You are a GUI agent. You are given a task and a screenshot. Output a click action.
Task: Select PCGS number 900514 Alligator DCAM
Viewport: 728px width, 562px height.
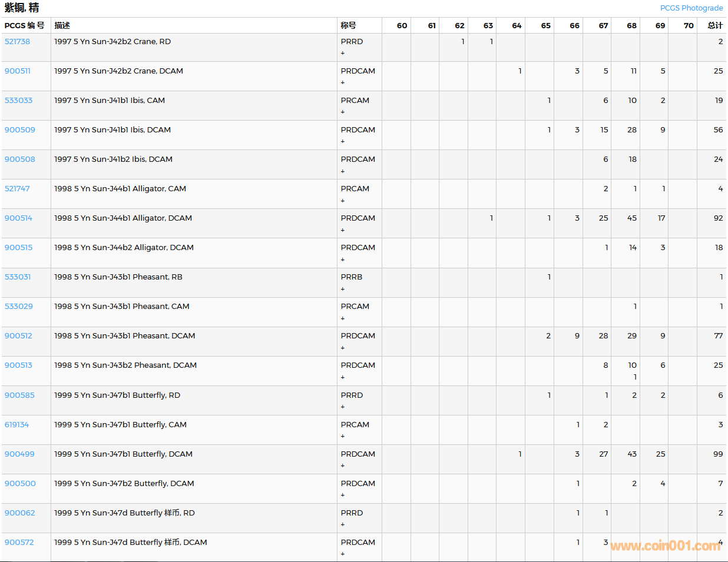[18, 218]
